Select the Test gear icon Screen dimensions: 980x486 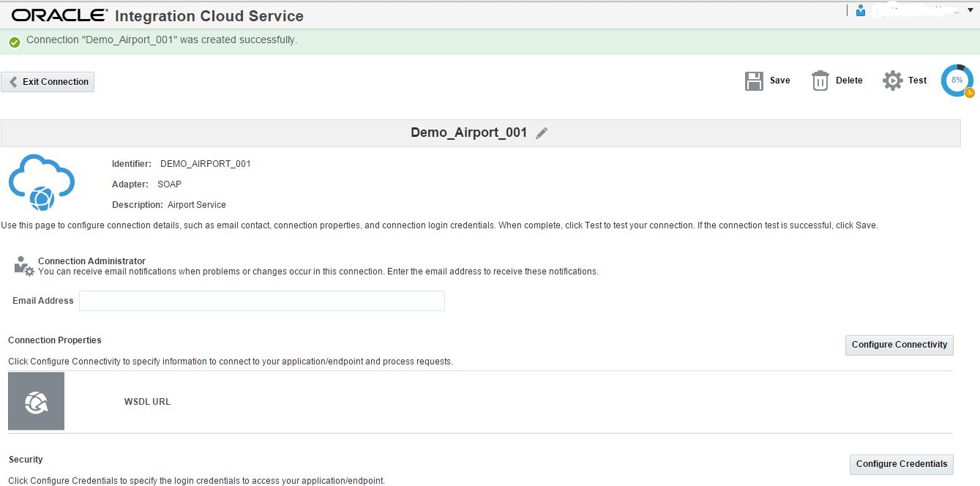click(x=891, y=80)
